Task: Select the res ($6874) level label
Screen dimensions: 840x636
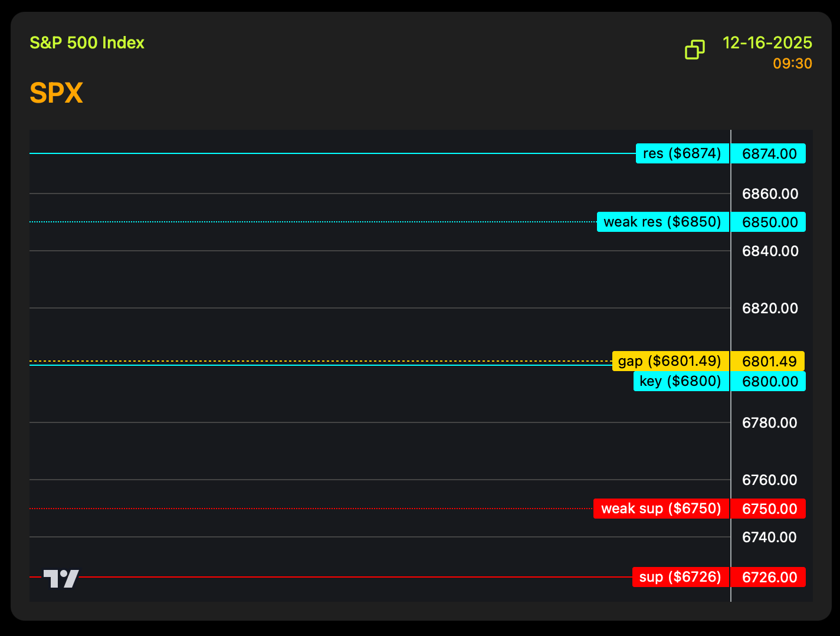Action: point(682,154)
